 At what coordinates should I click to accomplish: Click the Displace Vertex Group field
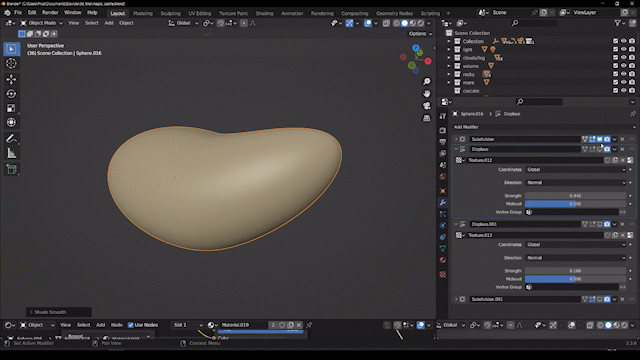[571, 212]
